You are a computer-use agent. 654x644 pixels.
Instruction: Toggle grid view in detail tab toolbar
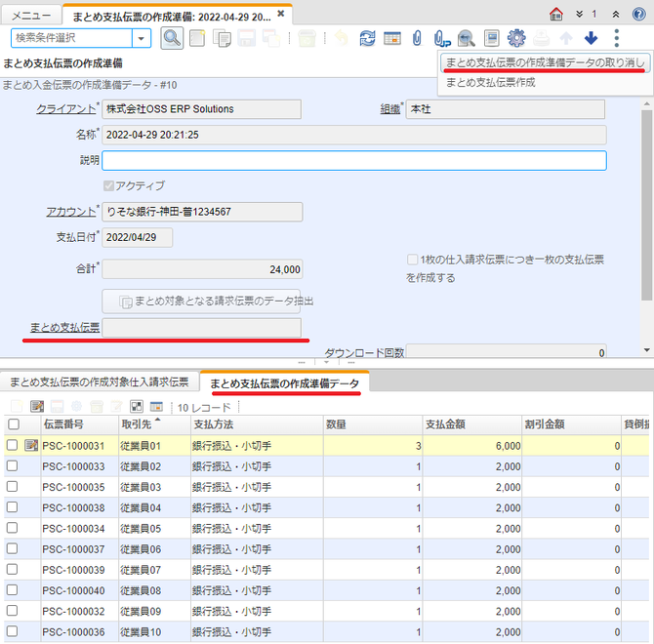[x=156, y=406]
